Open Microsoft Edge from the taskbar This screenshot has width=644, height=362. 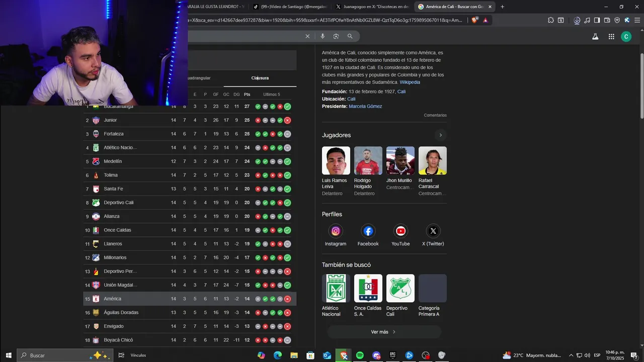[277, 355]
